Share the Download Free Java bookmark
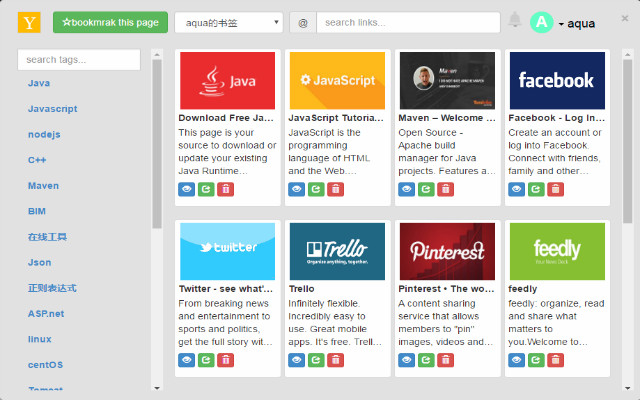 point(206,189)
